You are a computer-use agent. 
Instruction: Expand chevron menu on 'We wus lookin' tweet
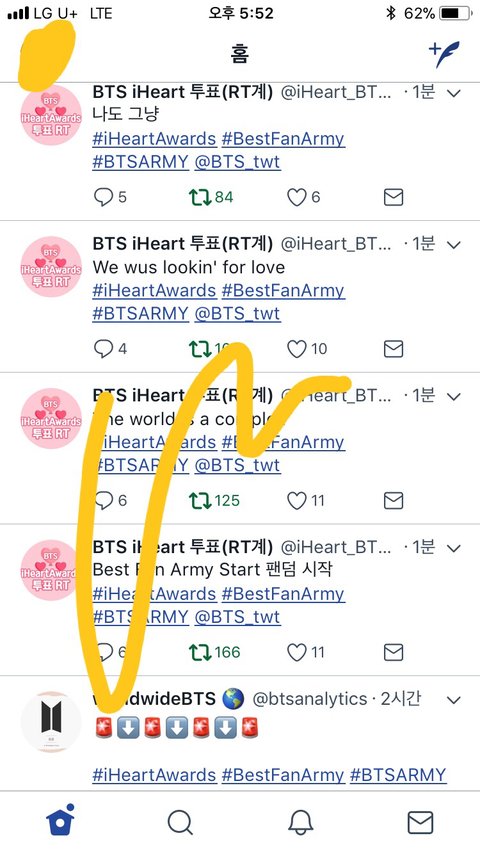tap(454, 246)
